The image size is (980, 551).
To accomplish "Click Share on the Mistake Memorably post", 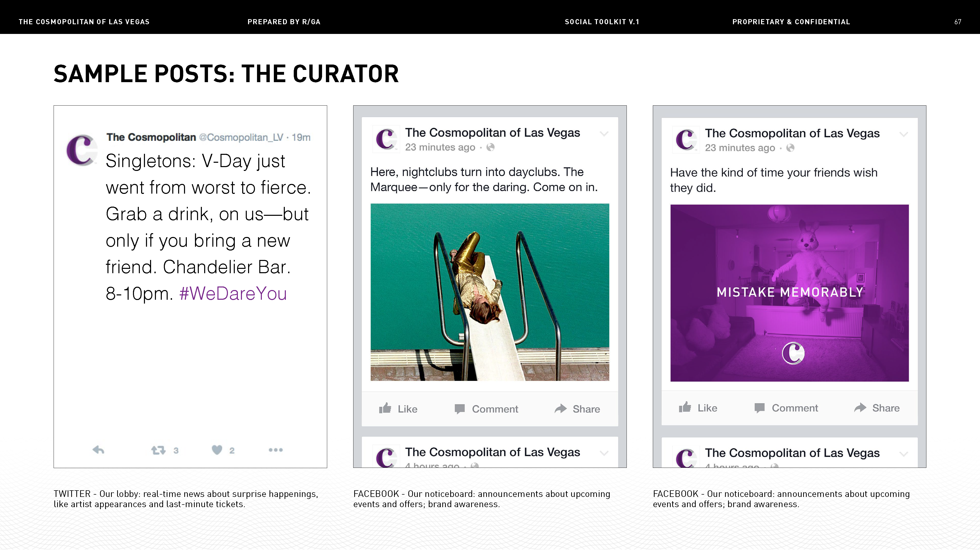I will (877, 408).
